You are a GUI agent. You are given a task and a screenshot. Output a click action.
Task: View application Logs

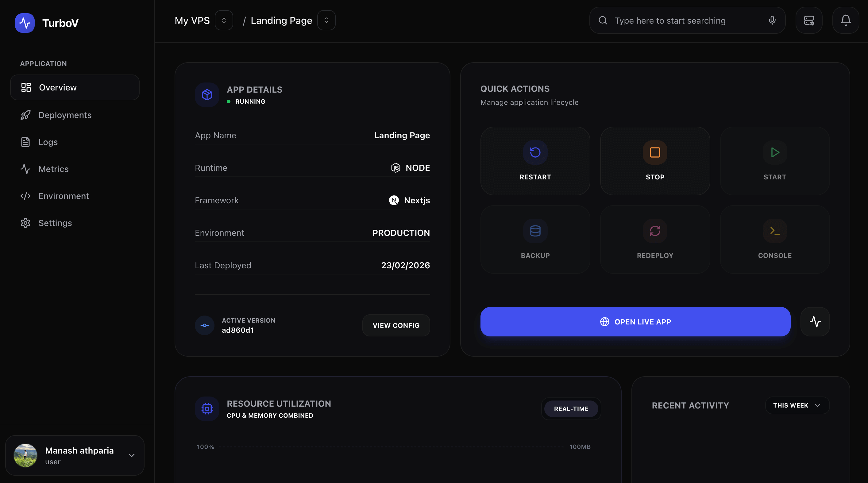48,142
